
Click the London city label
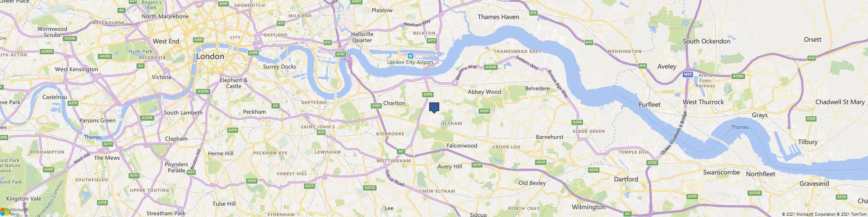[210, 56]
